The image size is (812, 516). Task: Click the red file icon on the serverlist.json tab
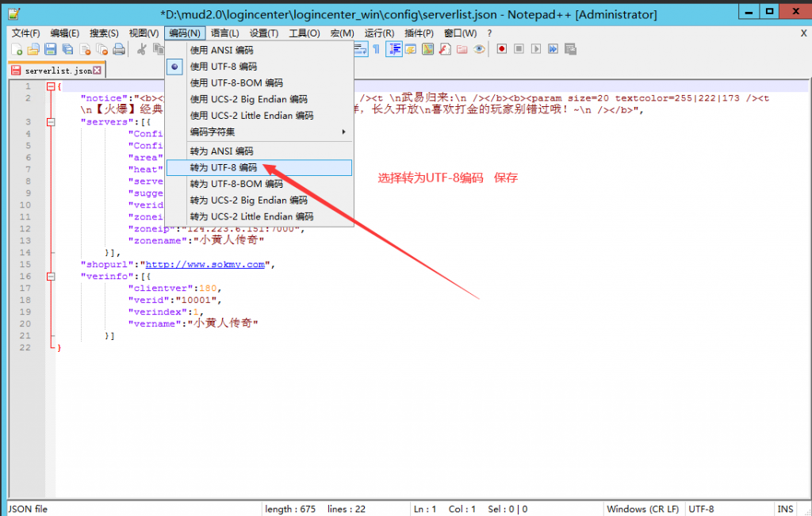[x=16, y=71]
